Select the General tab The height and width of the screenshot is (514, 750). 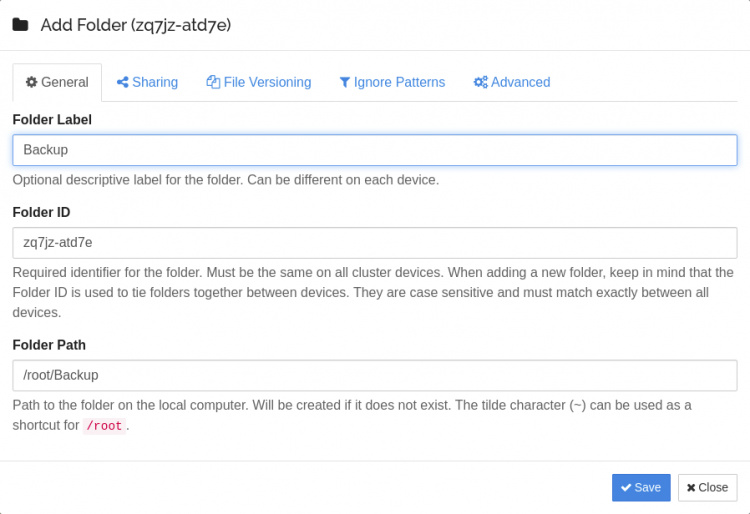coord(57,82)
